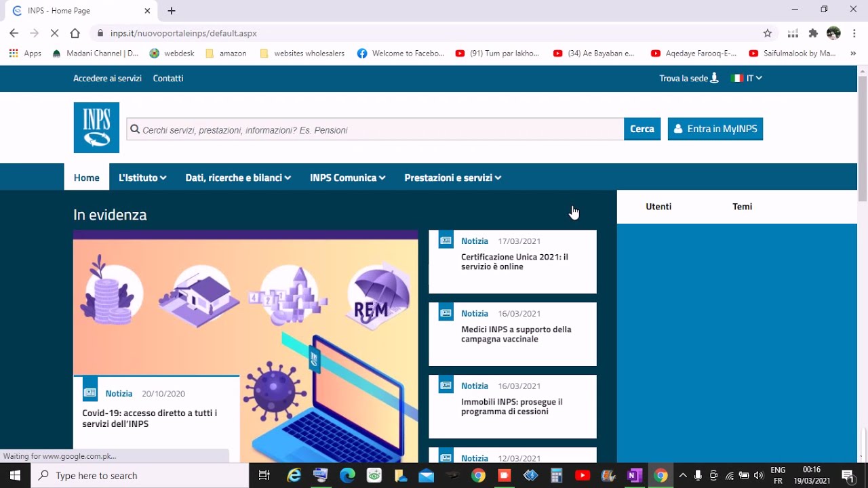Viewport: 868px width, 488px height.
Task: Open the IT language dropdown
Action: (747, 79)
